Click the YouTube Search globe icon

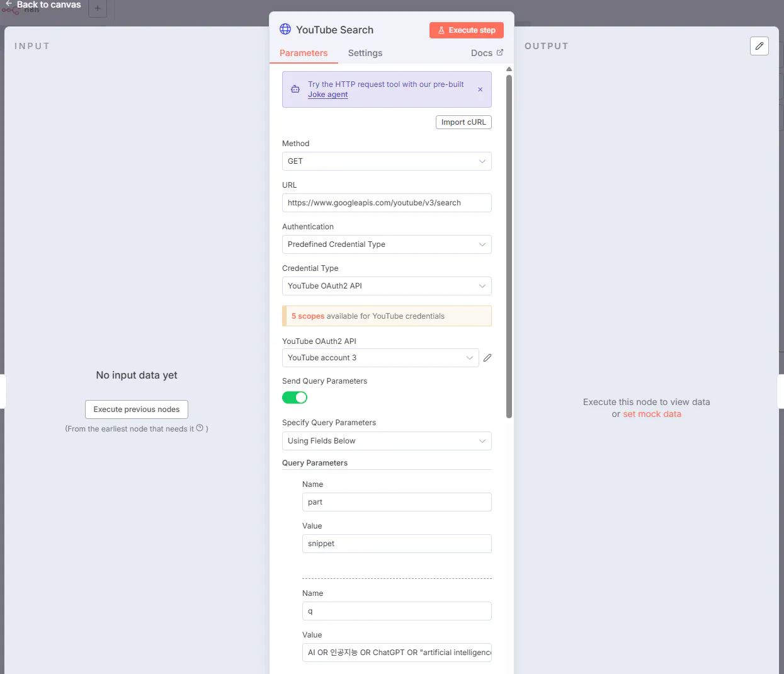(x=285, y=29)
